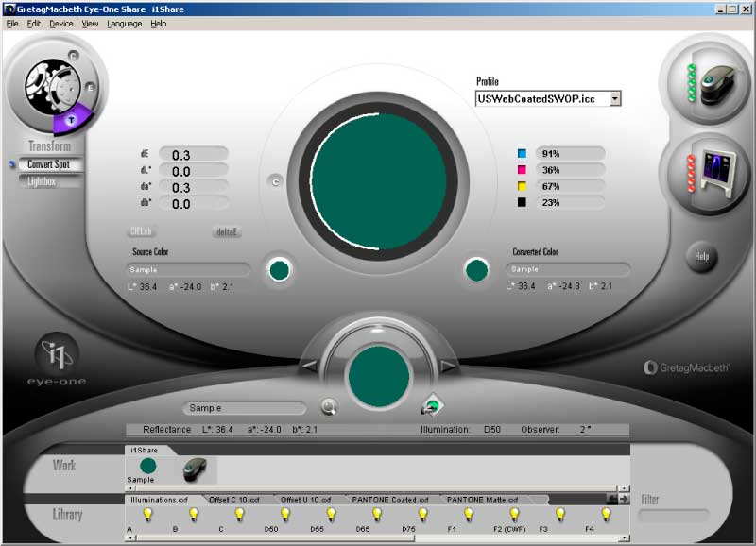Click the round Help button
Screen dimensions: 756x546
click(701, 256)
